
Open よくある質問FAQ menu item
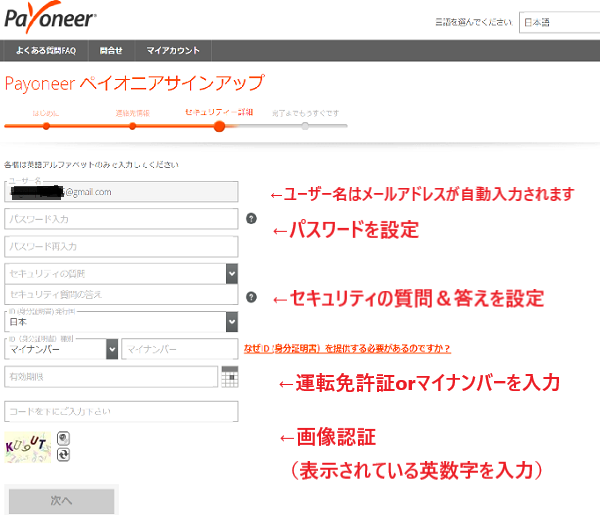[46, 51]
